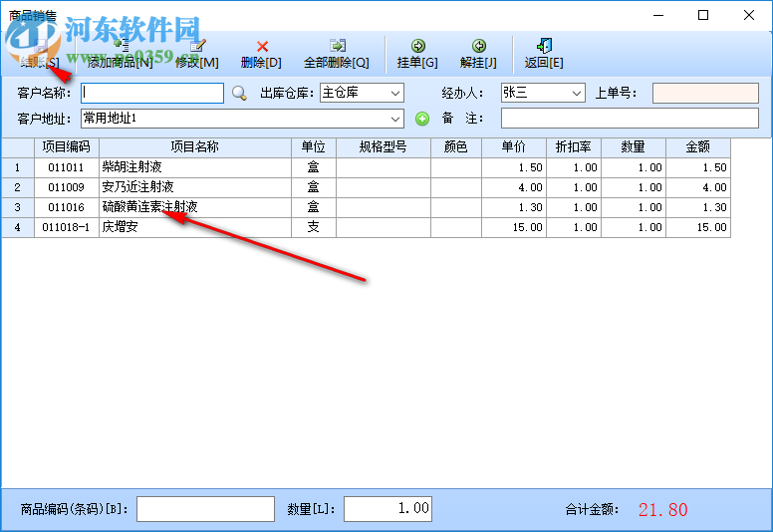Click the red delete 删除[D] icon

click(262, 47)
